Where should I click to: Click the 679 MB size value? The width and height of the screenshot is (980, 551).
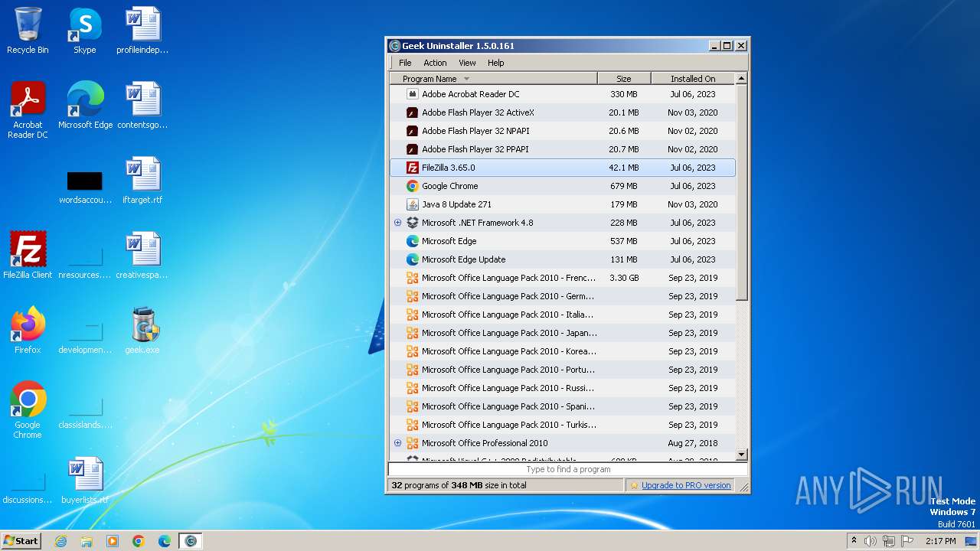click(x=624, y=186)
